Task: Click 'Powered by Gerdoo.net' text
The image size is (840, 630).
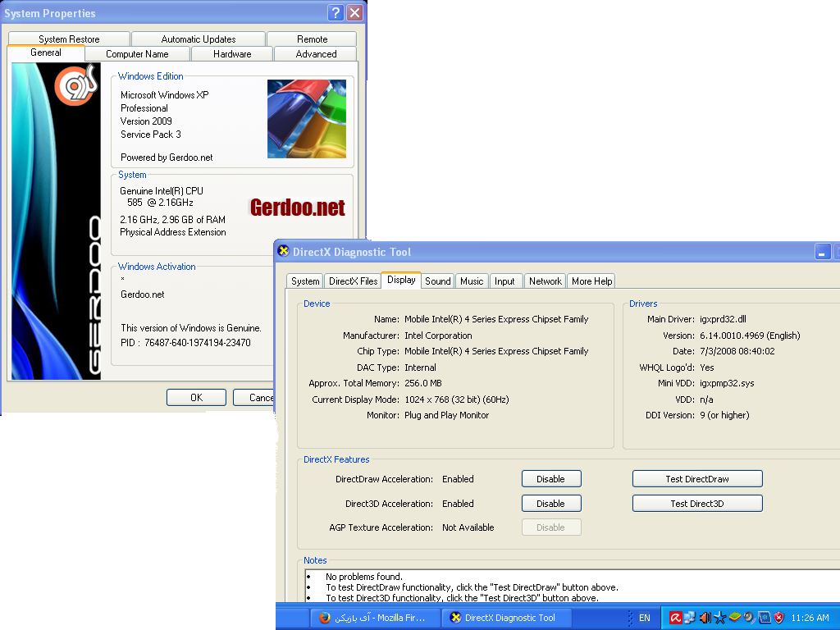Action: click(x=167, y=157)
